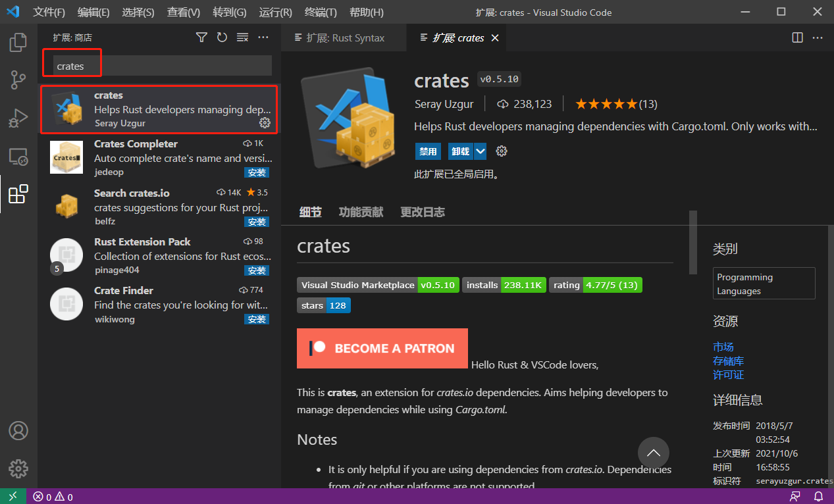Open the 查看(V) menu

coord(184,13)
